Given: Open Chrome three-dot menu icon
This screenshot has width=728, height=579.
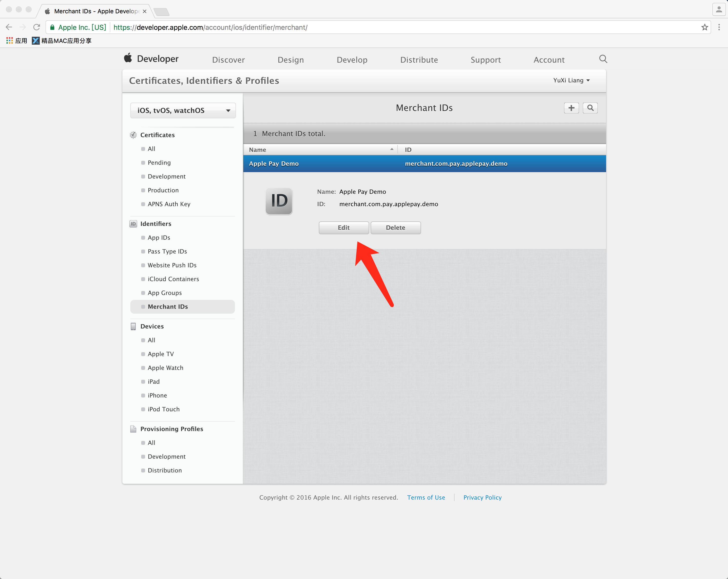Looking at the screenshot, I should 719,27.
